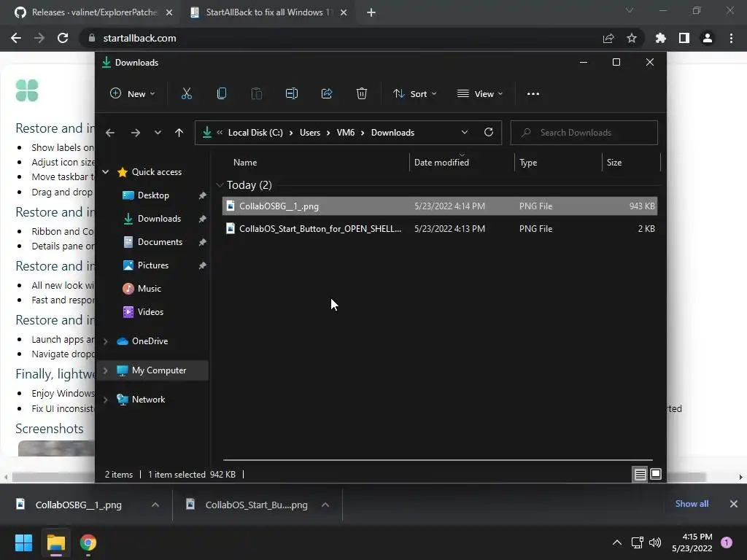Close the Chrome downloads bar
Viewport: 747px width, 560px height.
coord(734,504)
